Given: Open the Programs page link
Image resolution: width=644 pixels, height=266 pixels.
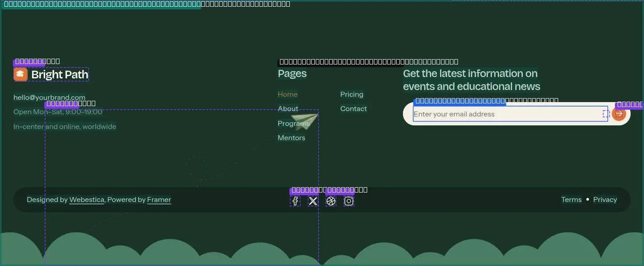Looking at the screenshot, I should point(294,124).
